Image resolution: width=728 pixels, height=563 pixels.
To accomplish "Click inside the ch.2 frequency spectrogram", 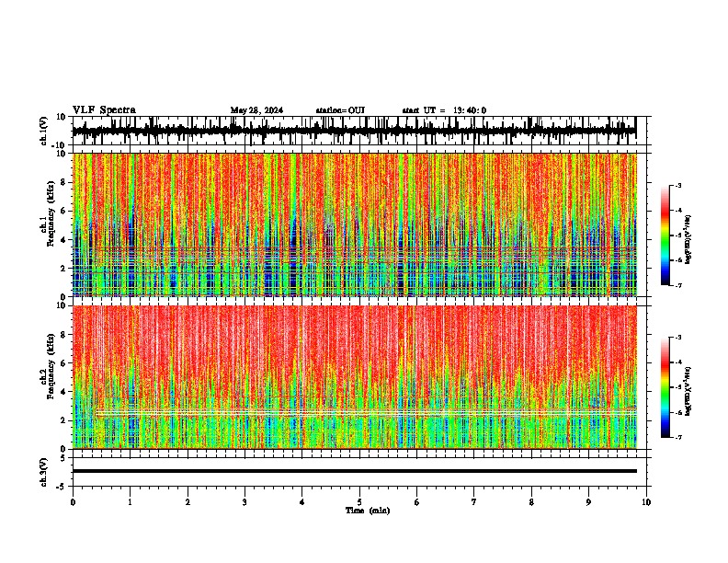I will pyautogui.click(x=354, y=377).
